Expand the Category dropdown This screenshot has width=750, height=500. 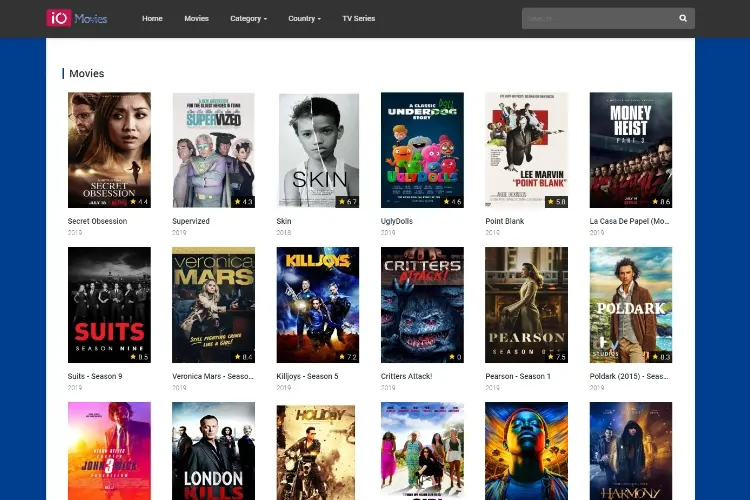point(248,18)
